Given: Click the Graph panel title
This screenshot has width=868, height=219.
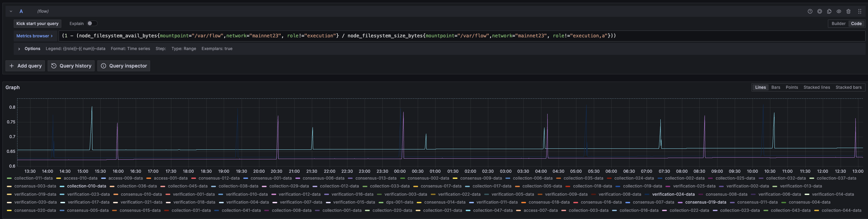Looking at the screenshot, I should coord(13,87).
